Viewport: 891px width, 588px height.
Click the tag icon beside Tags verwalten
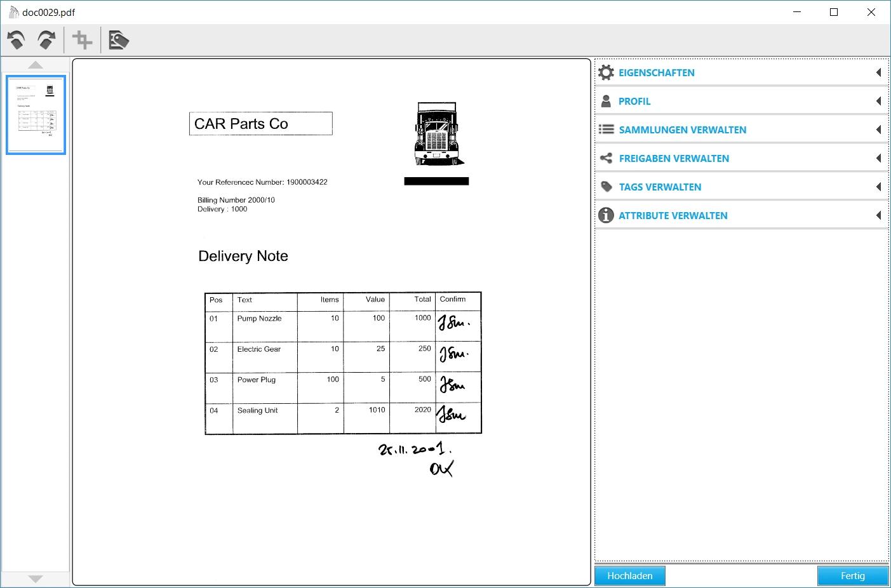(606, 187)
